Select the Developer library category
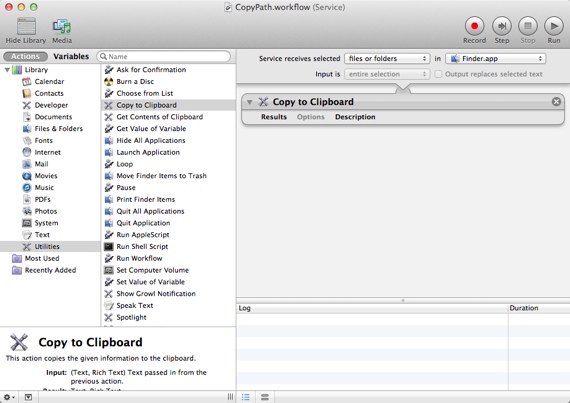 point(51,105)
